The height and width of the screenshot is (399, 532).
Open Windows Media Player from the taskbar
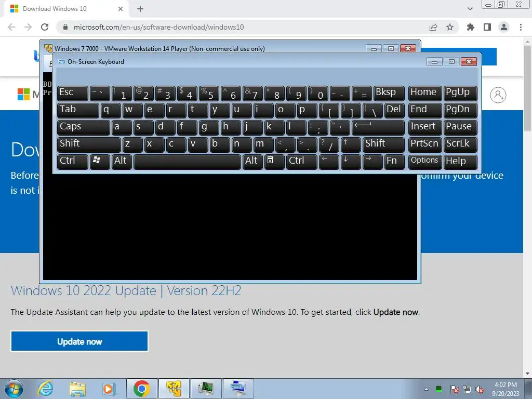pos(109,389)
